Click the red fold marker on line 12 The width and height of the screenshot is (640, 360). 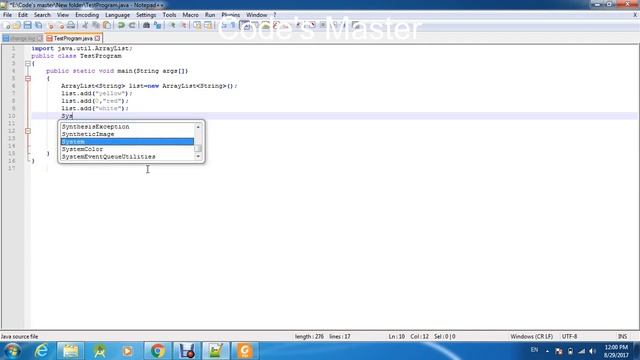point(28,131)
